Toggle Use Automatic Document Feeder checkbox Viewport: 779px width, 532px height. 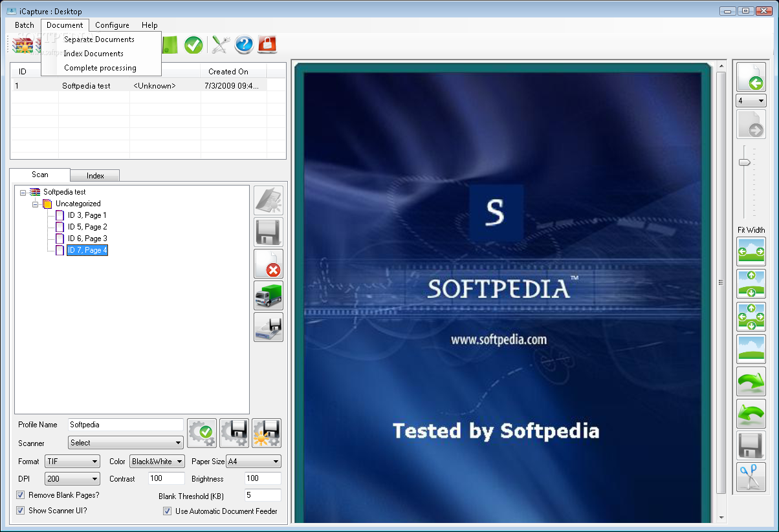pyautogui.click(x=167, y=511)
